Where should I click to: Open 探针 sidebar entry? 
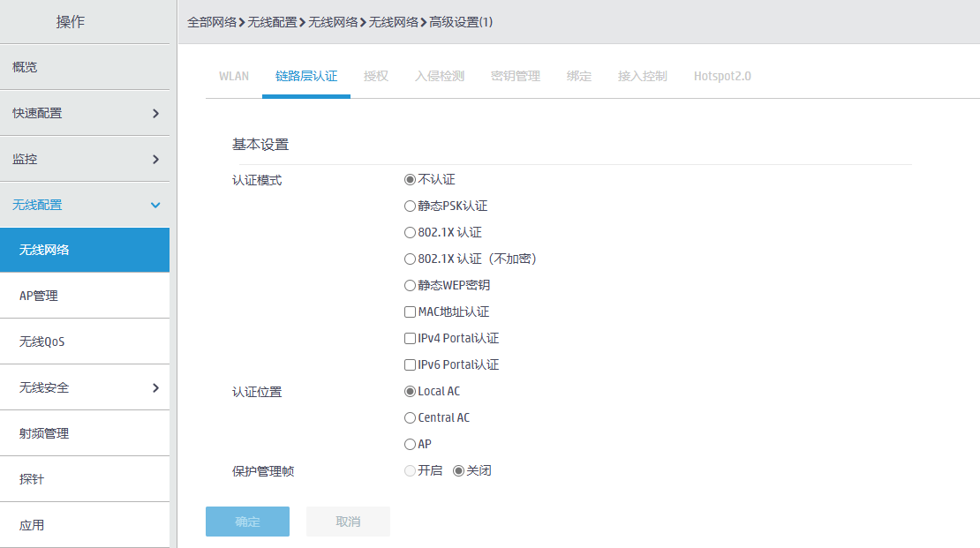coord(85,479)
